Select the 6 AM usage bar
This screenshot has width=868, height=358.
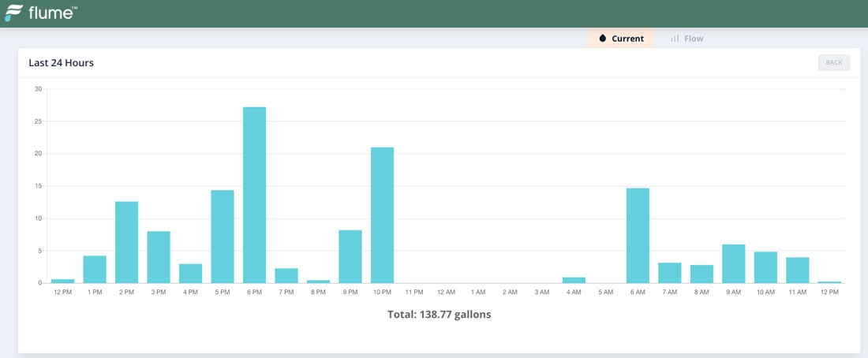tap(638, 236)
